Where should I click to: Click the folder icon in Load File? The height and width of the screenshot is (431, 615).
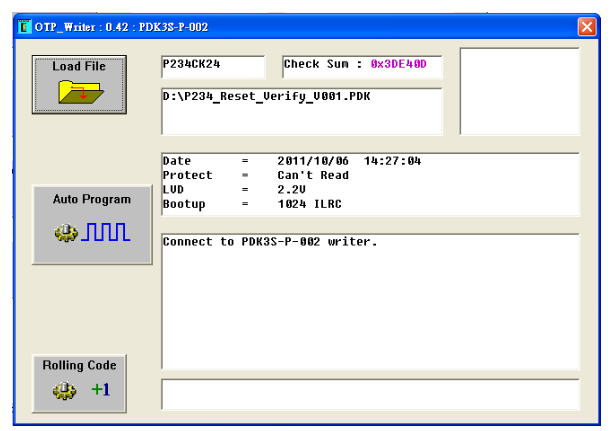pos(79,93)
